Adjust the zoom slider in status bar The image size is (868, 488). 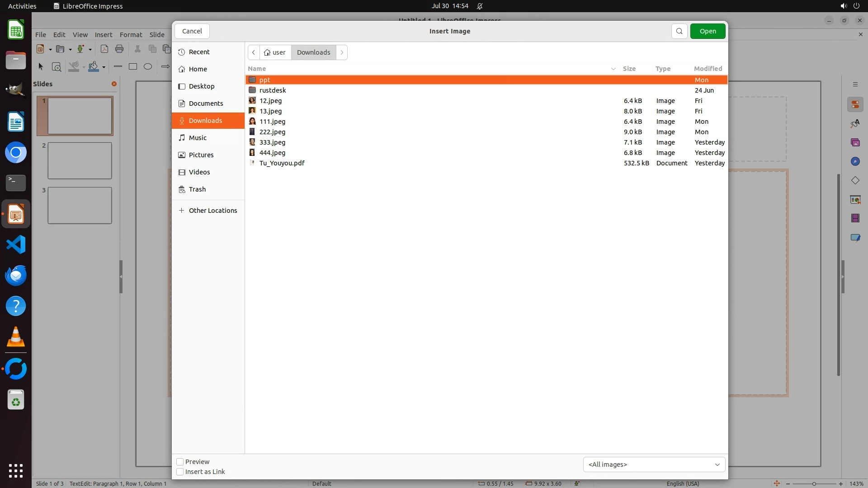click(814, 483)
